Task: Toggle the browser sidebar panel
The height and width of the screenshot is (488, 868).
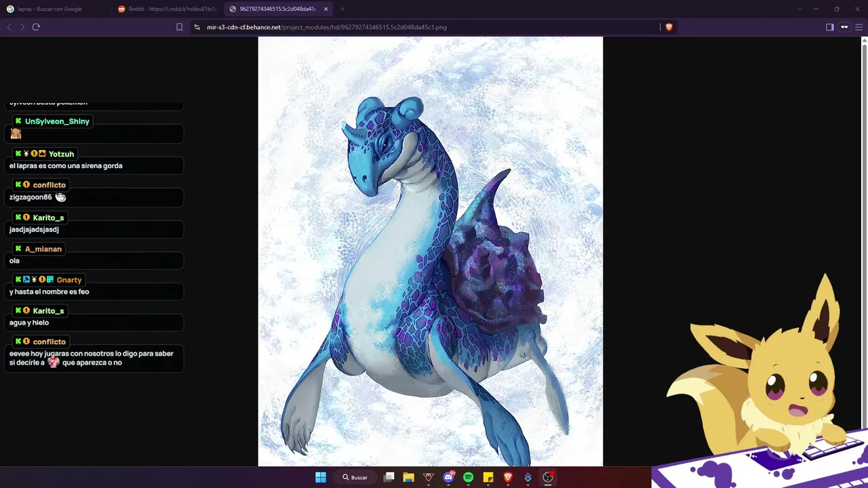Action: coord(829,27)
